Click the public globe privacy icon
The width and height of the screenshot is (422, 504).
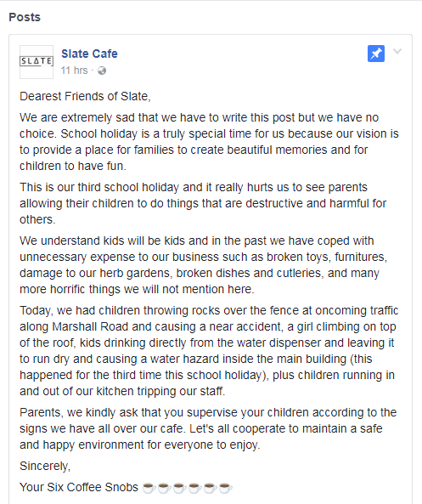pos(102,71)
